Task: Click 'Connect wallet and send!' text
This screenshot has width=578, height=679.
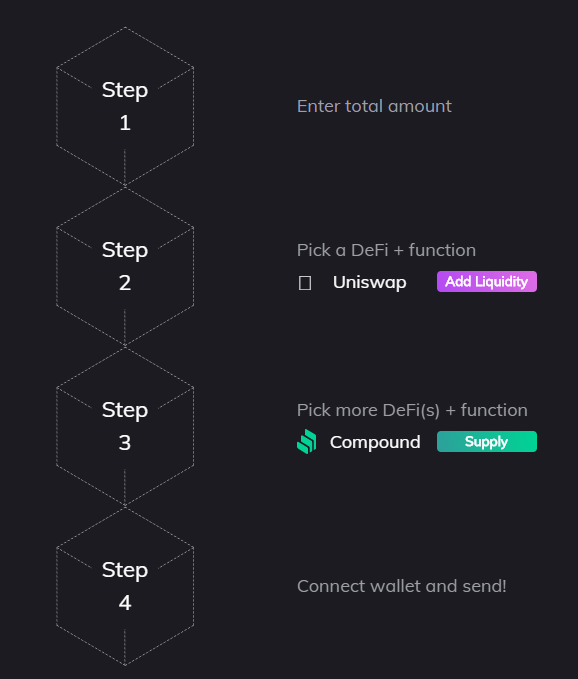Action: point(401,586)
